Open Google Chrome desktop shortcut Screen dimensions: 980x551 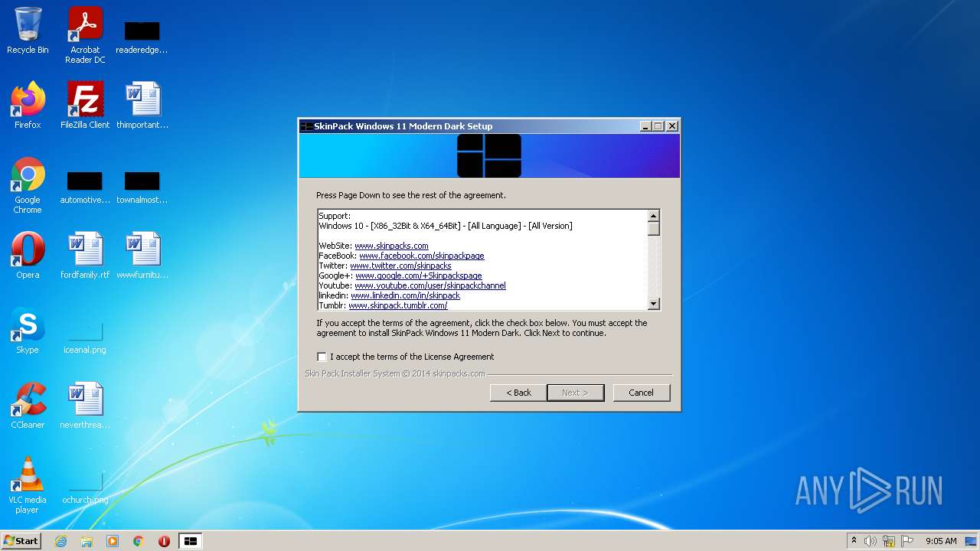click(x=28, y=185)
